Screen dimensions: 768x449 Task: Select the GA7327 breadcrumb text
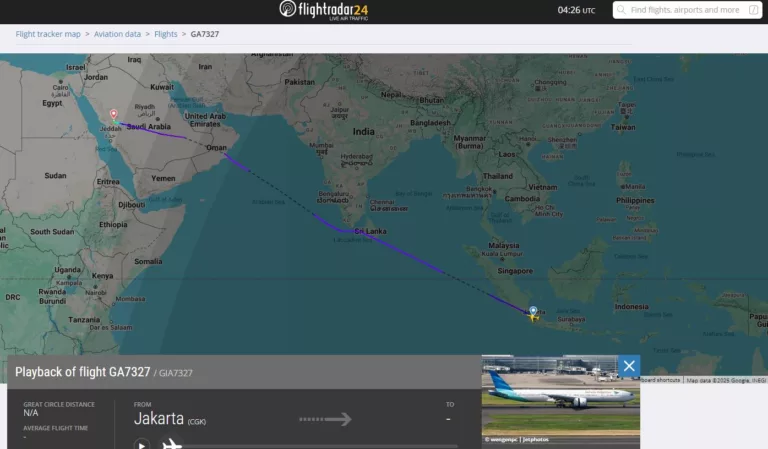point(205,34)
